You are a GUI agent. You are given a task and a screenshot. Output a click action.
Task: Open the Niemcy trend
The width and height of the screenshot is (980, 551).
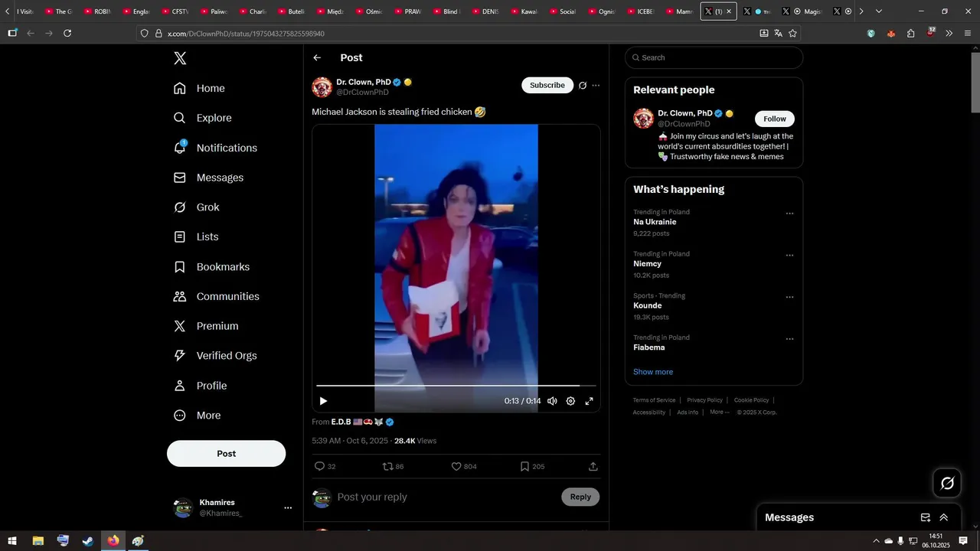[647, 264]
